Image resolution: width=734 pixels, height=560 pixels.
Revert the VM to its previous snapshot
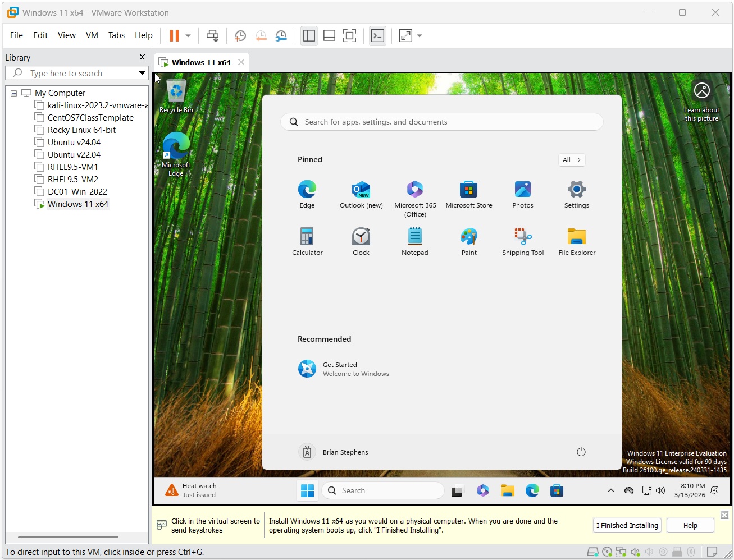tap(261, 35)
